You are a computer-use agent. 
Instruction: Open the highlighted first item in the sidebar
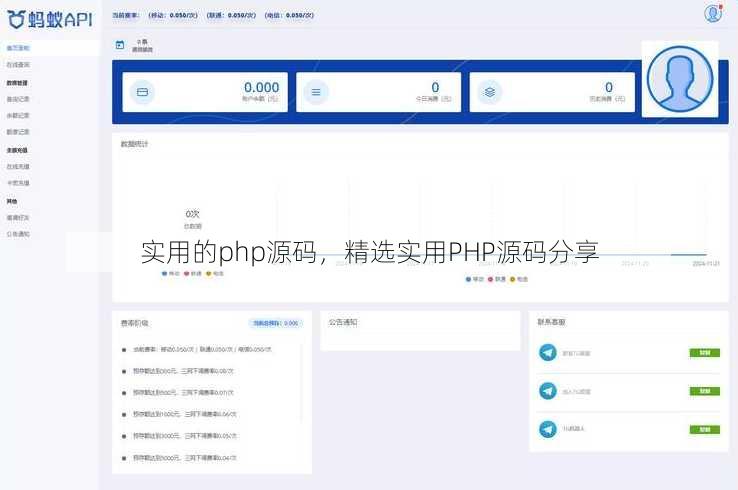point(18,48)
